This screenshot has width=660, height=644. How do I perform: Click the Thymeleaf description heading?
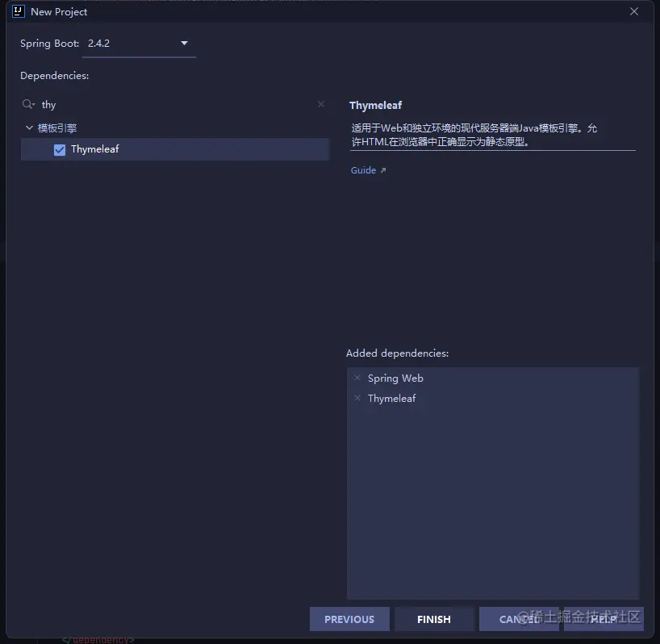375,105
